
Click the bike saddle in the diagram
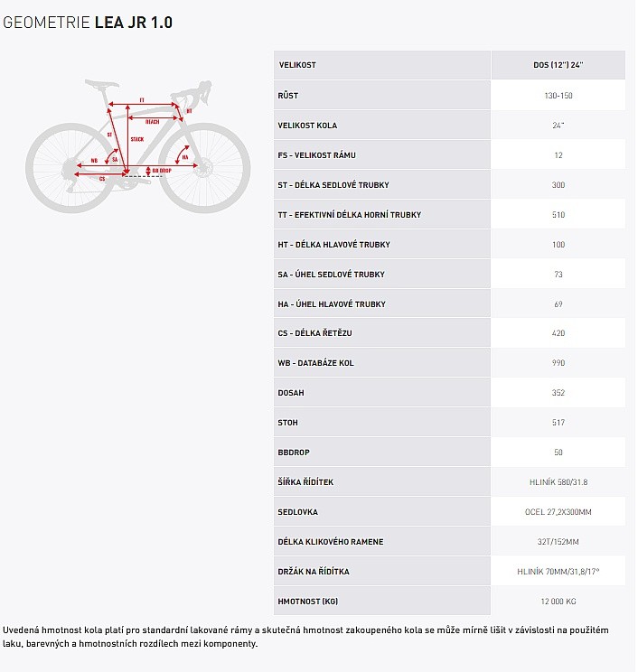click(x=101, y=83)
